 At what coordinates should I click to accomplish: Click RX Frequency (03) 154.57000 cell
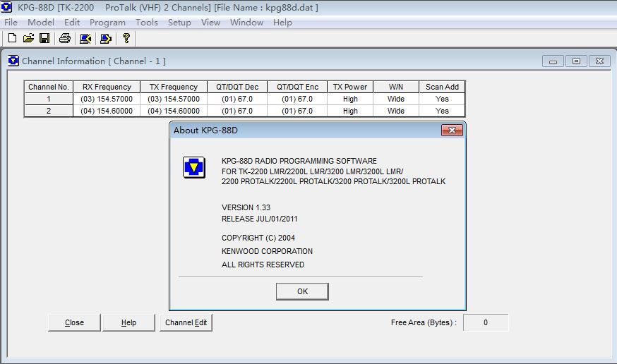pos(107,99)
